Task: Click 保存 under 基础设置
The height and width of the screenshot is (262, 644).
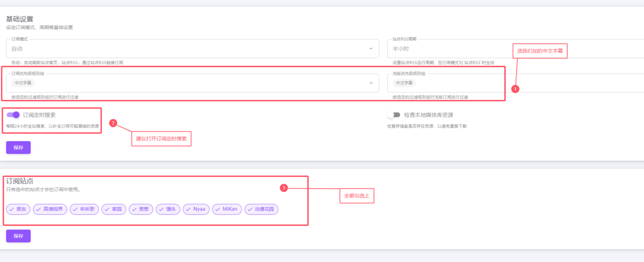Action: pos(18,148)
